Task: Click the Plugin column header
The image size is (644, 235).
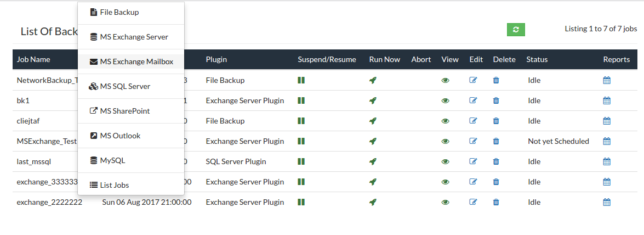Action: click(216, 60)
